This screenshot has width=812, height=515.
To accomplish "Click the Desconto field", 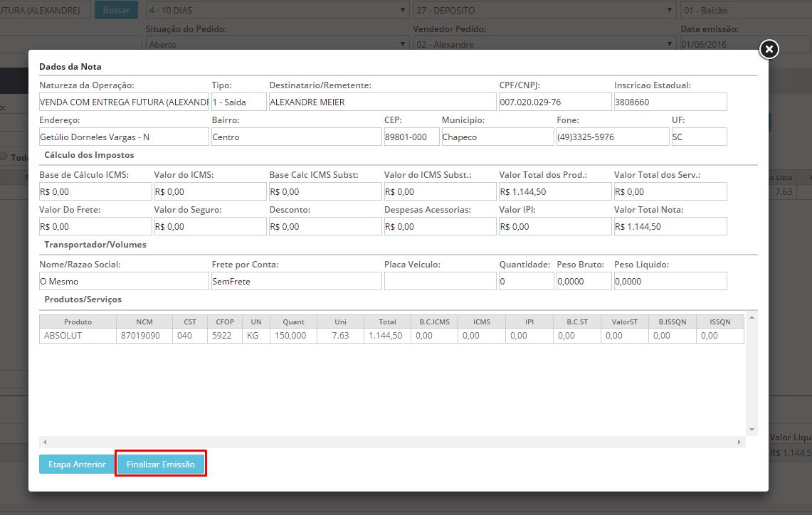I will (x=325, y=226).
